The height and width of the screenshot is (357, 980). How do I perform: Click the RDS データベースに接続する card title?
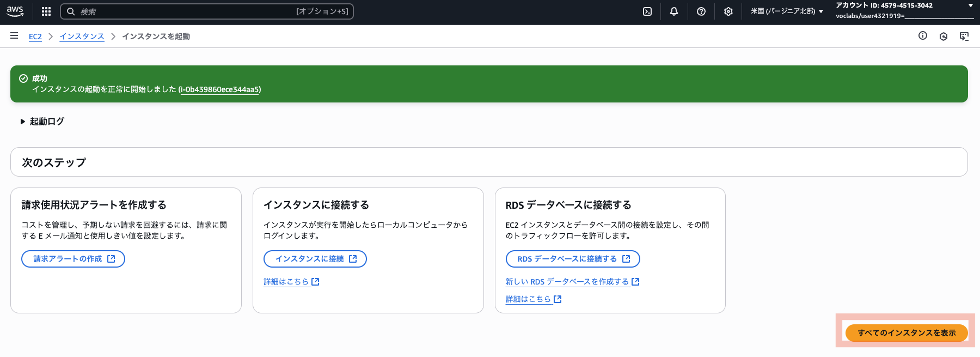(568, 205)
